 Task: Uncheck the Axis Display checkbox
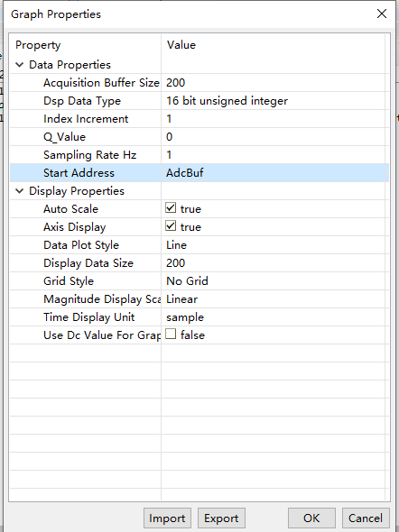click(171, 225)
